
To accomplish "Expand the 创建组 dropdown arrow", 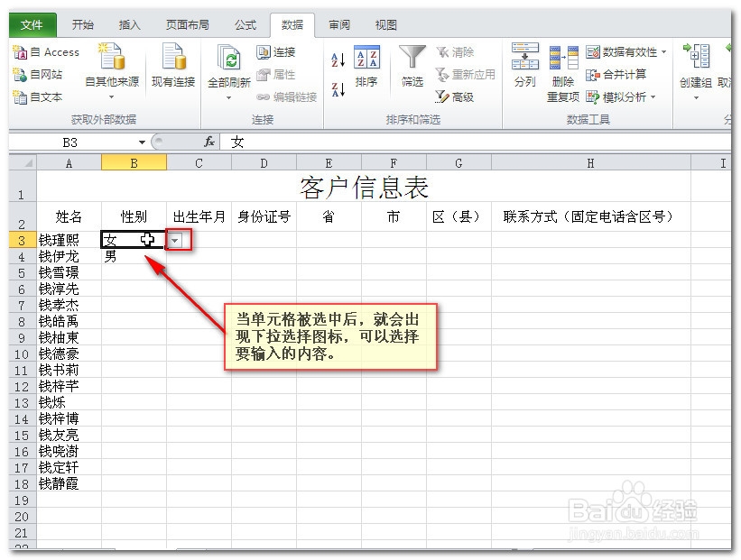I will pyautogui.click(x=696, y=97).
